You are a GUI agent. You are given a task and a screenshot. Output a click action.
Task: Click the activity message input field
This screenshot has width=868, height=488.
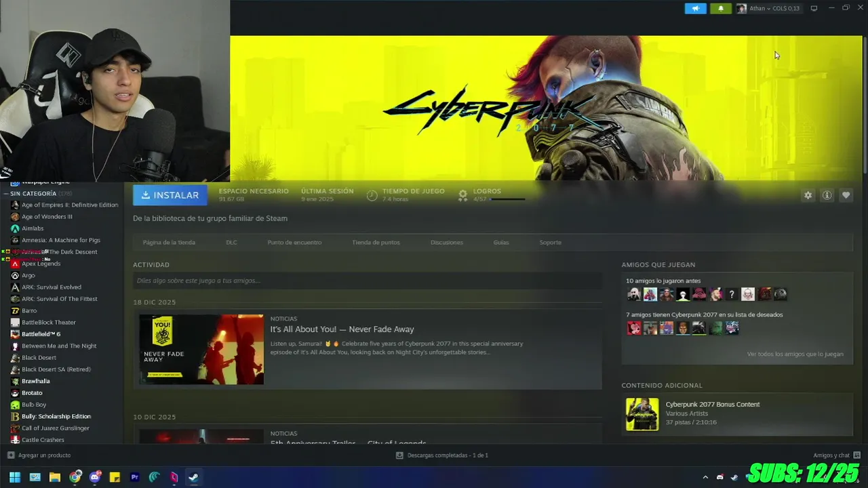[x=367, y=281]
